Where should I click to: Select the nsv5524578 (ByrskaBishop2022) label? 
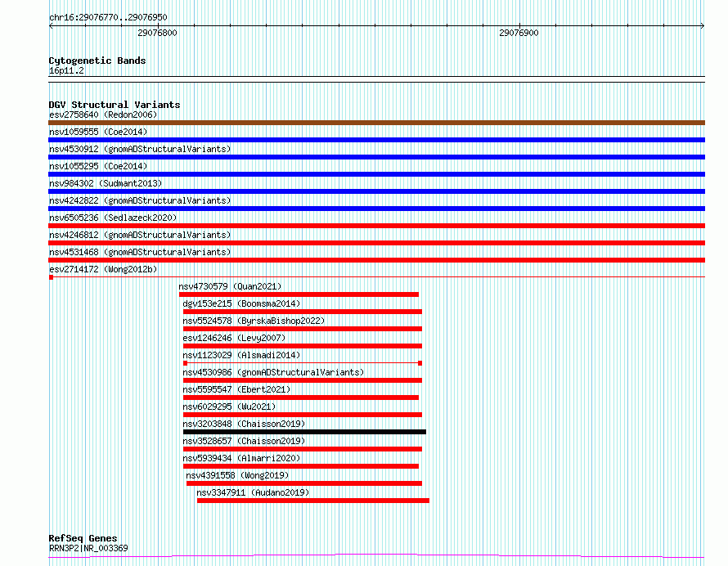254,321
